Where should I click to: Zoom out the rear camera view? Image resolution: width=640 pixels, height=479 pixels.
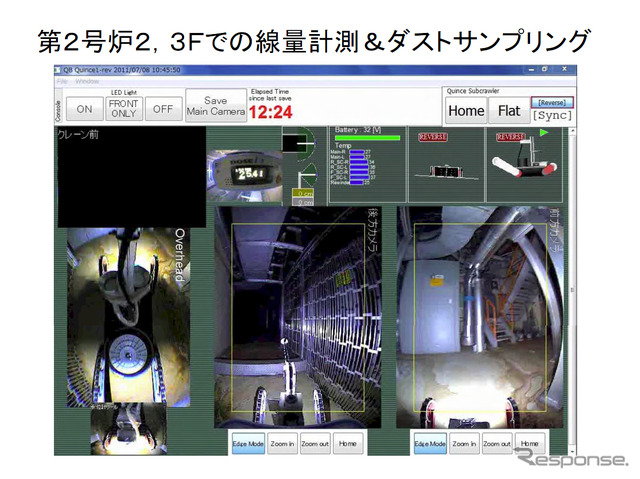pos(315,444)
